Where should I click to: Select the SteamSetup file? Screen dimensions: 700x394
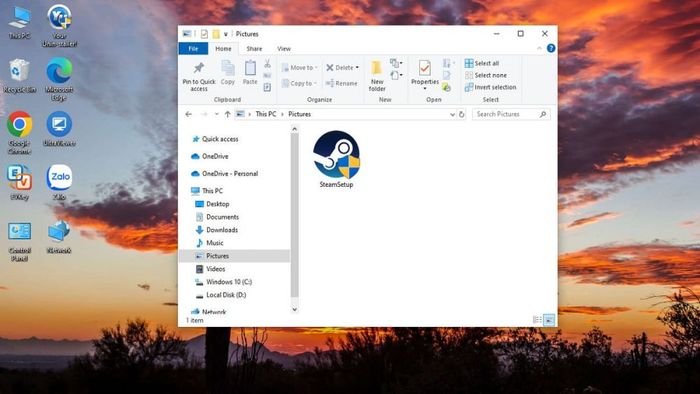point(336,159)
